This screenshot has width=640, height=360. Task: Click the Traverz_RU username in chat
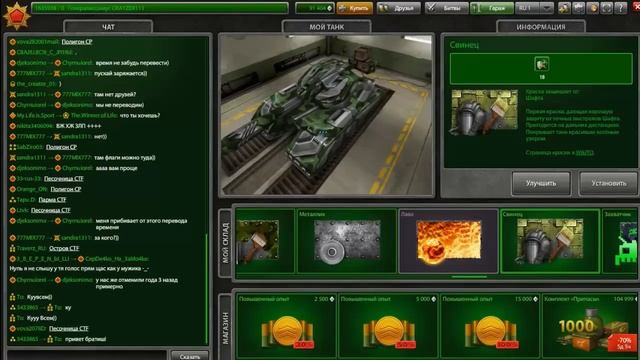pos(31,248)
